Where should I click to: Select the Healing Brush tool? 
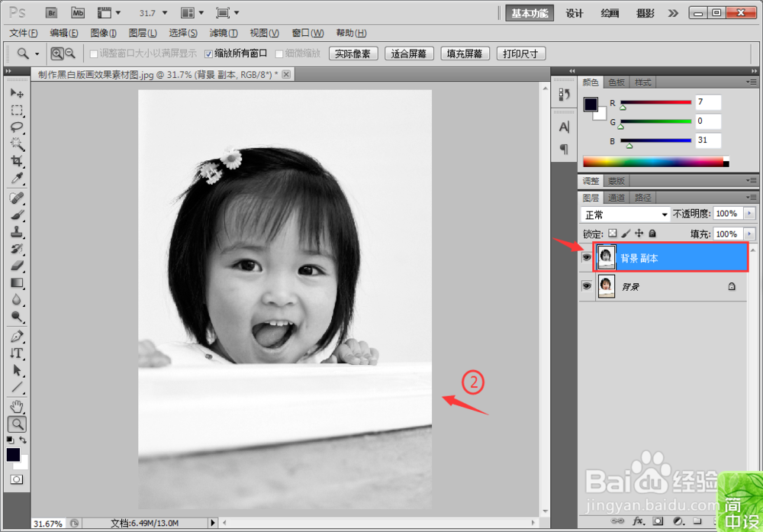click(17, 198)
